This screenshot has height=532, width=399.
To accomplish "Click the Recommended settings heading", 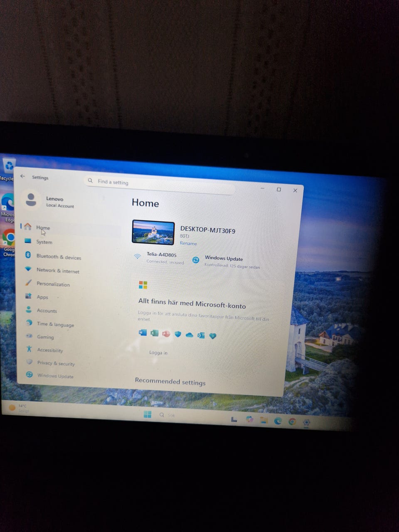I will click(x=170, y=382).
